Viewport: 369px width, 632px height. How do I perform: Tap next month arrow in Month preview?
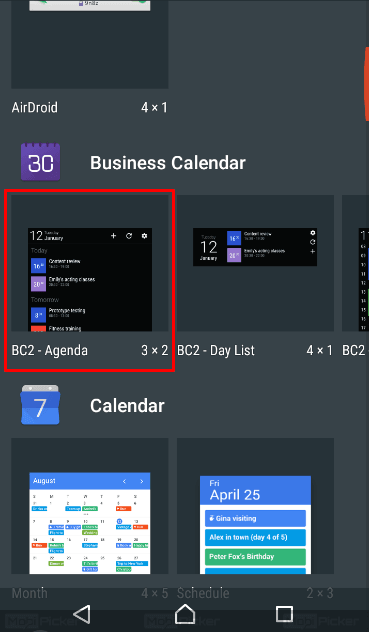tap(142, 481)
